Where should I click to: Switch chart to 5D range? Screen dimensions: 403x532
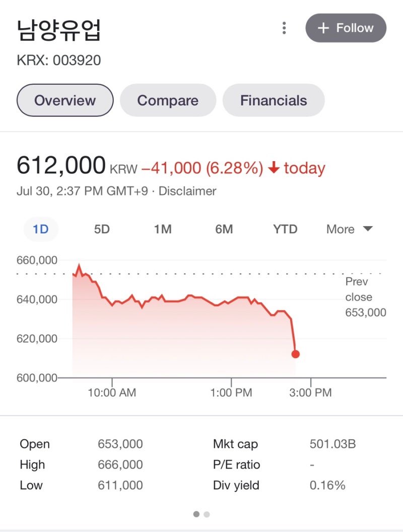102,229
